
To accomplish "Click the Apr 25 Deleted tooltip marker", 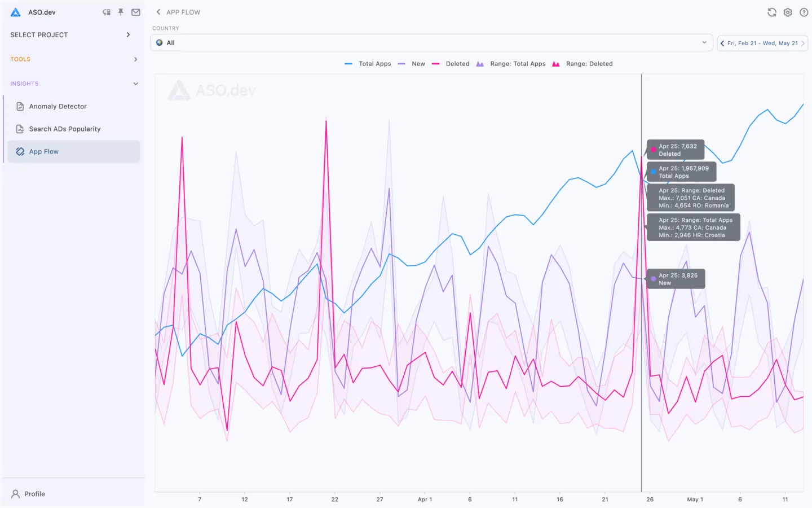I will (654, 150).
